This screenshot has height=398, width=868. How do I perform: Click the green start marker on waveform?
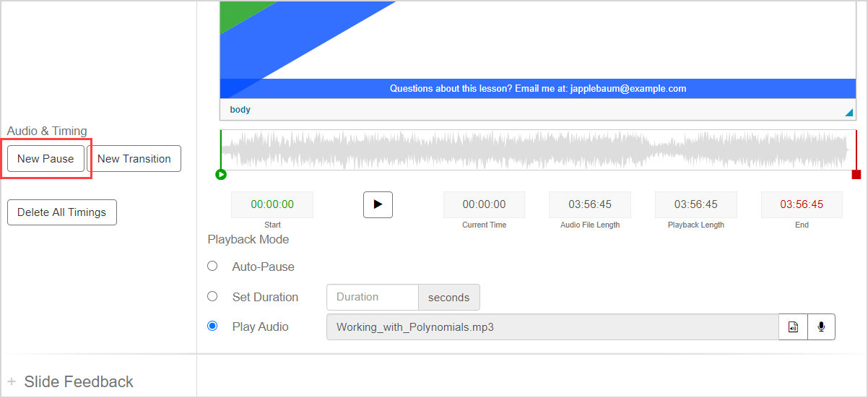coord(221,174)
